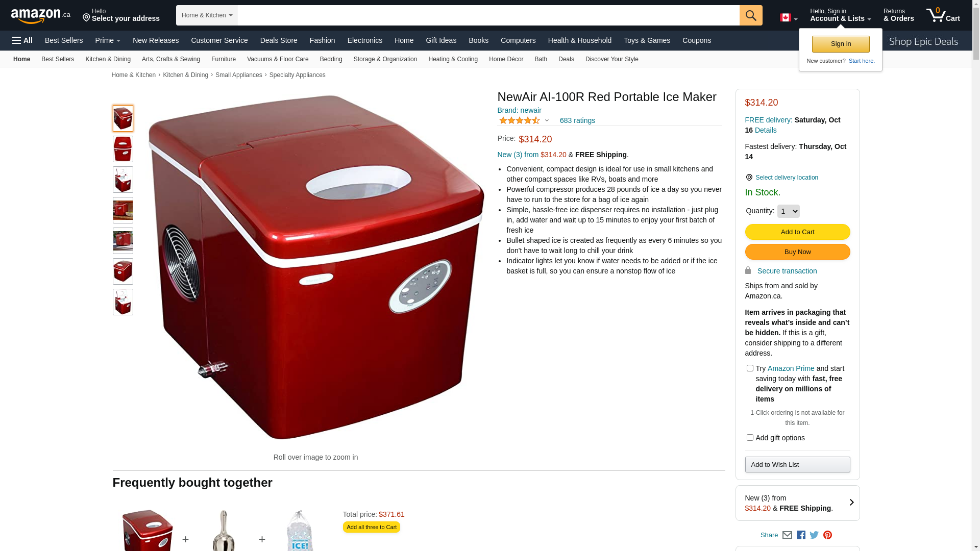The image size is (980, 551).
Task: Share product on Facebook icon
Action: [801, 535]
